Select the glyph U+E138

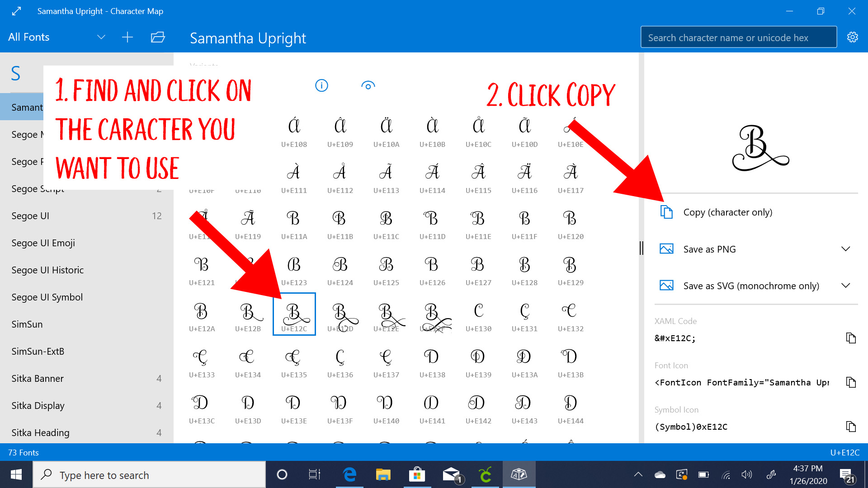[433, 360]
